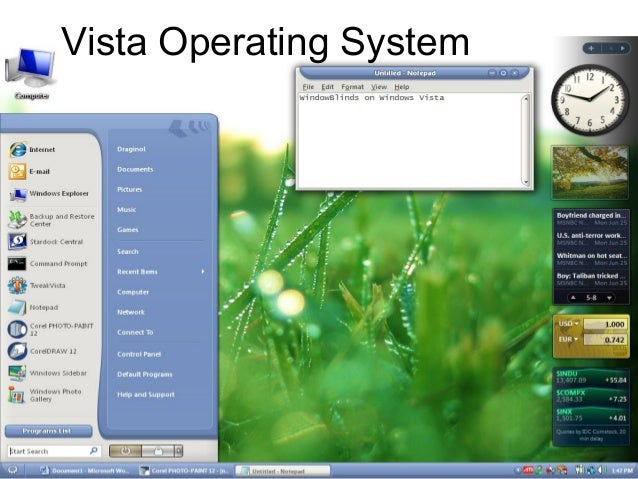Click the Start orb on taskbar
The height and width of the screenshot is (479, 638).
click(x=12, y=470)
